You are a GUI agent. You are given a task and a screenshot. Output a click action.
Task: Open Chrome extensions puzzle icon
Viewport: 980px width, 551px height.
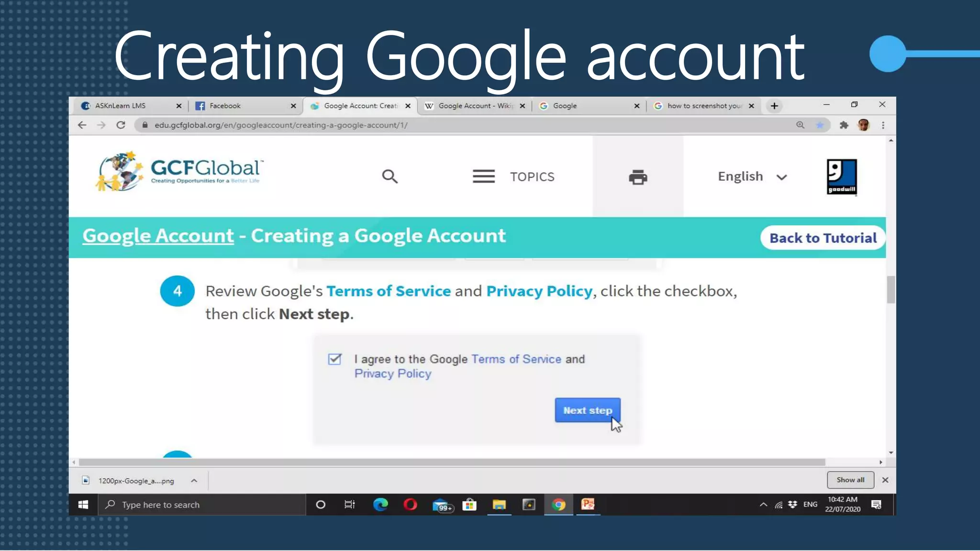pos(844,125)
